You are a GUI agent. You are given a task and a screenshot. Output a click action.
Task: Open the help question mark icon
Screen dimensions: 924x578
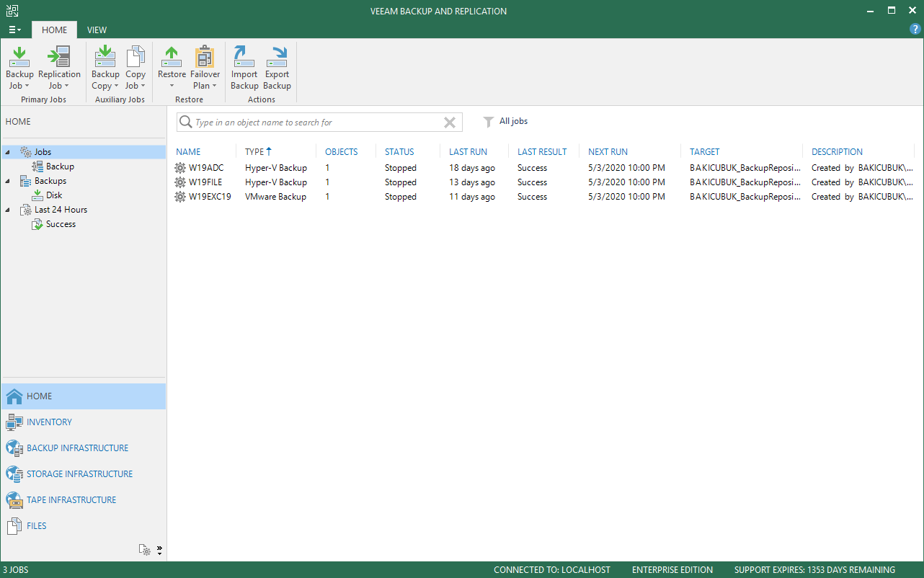(915, 30)
